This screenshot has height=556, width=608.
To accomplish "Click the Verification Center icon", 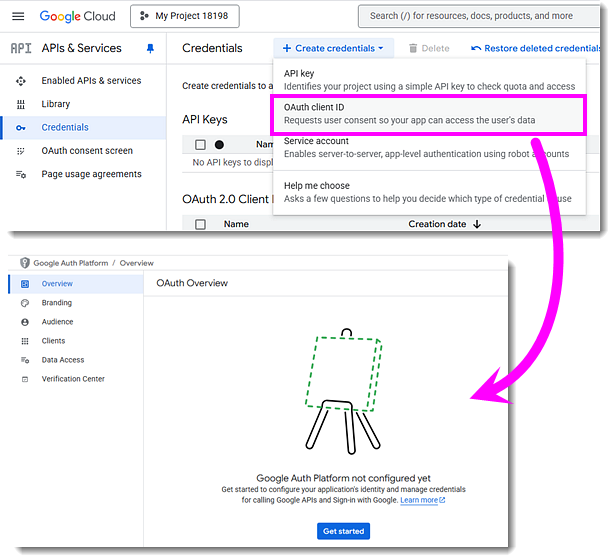I will [25, 379].
